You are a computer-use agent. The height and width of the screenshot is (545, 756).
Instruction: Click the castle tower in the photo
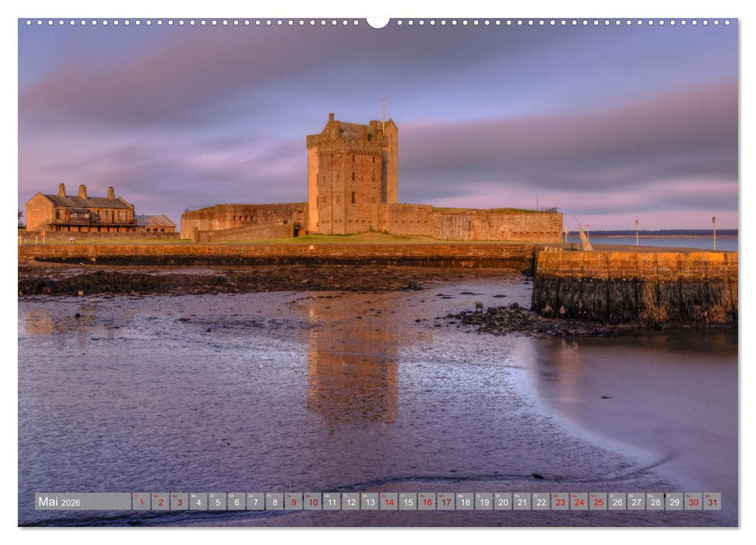click(351, 175)
